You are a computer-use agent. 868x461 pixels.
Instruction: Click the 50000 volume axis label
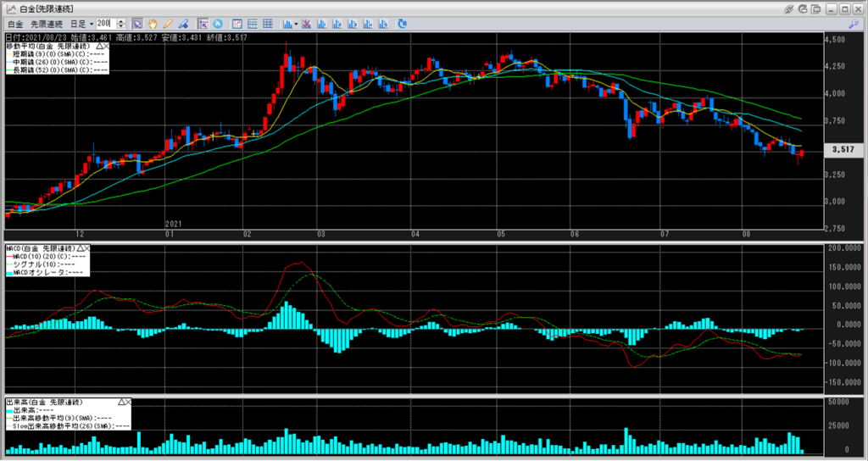point(837,402)
